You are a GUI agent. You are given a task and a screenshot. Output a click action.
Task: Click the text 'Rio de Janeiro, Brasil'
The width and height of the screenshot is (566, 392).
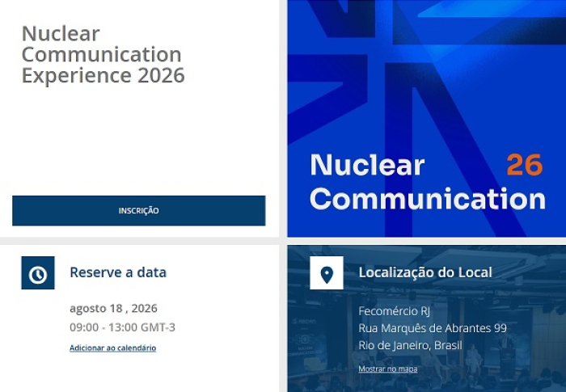[410, 345]
